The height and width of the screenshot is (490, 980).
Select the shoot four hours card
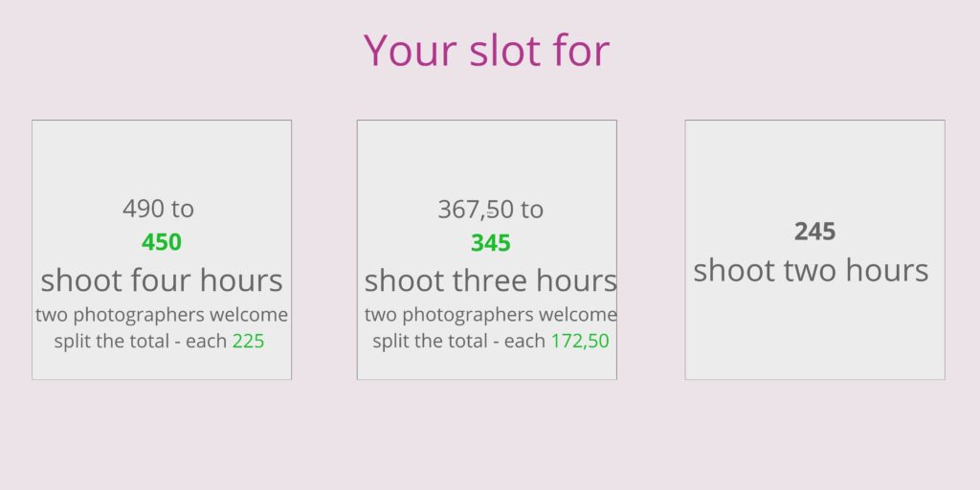(162, 250)
